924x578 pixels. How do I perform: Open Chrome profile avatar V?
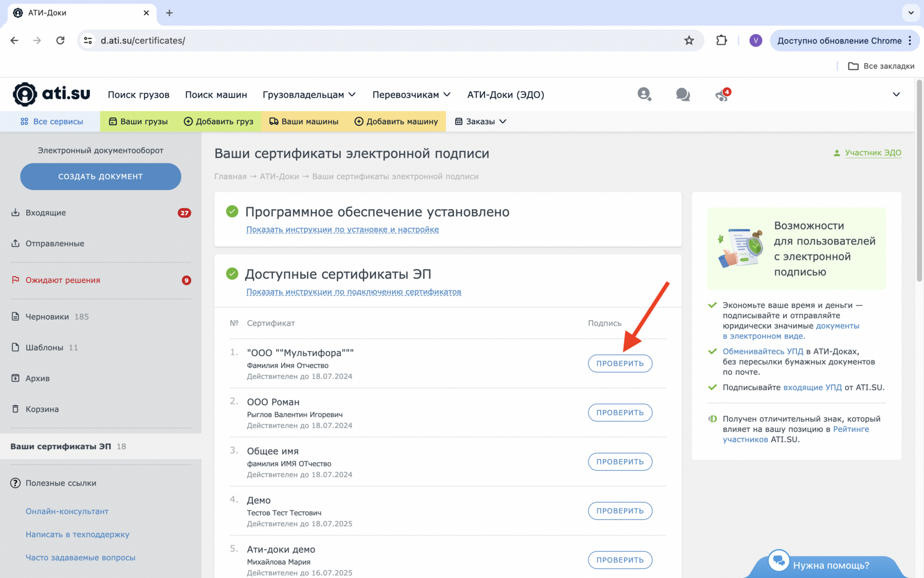coord(755,40)
